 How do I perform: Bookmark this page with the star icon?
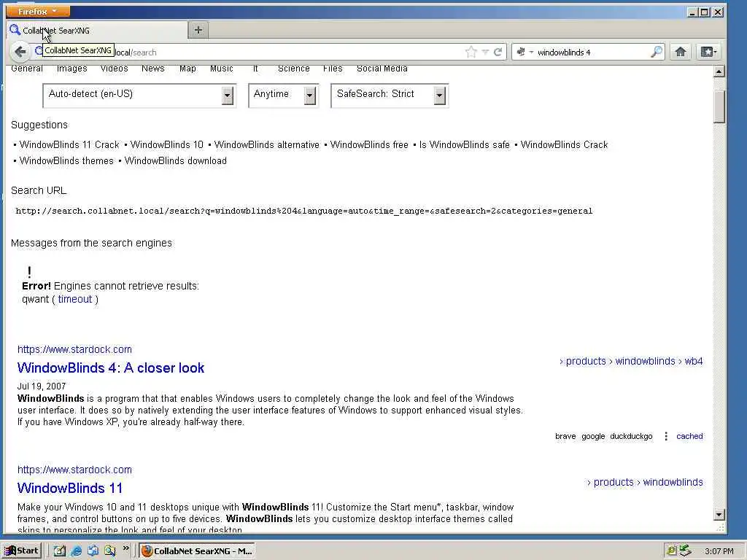[471, 52]
